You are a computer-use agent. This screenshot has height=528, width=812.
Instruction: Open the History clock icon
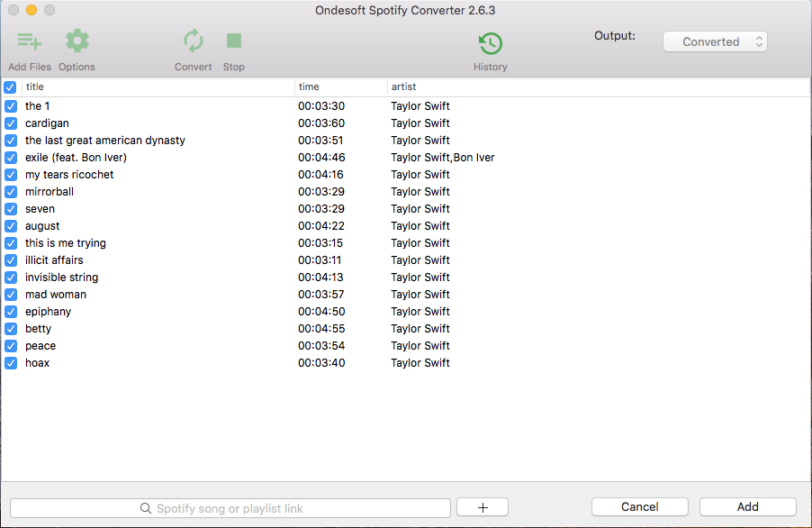click(491, 43)
